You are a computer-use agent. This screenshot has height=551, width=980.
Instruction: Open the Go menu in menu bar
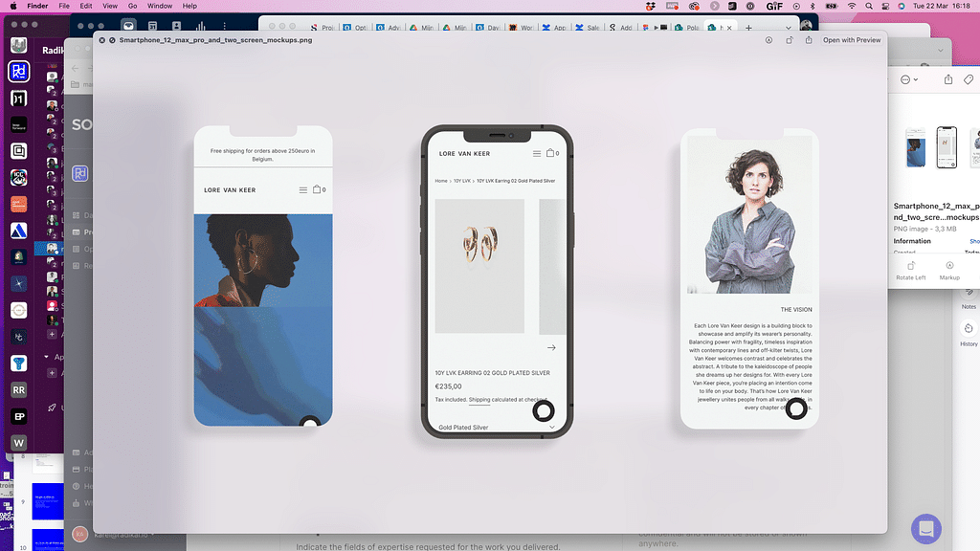click(x=134, y=6)
